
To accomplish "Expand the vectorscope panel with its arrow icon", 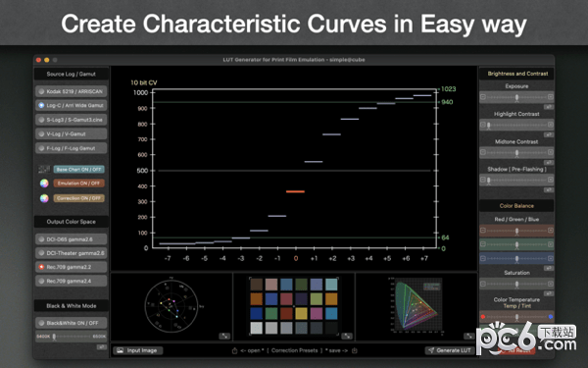I will [x=224, y=336].
